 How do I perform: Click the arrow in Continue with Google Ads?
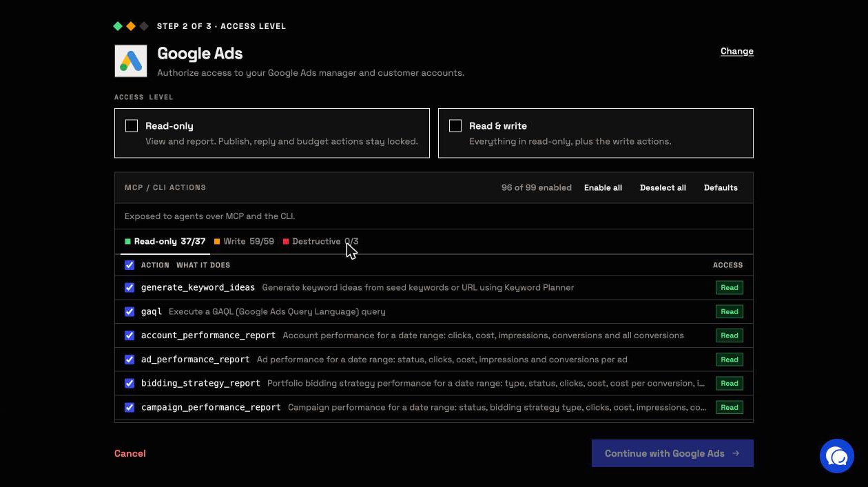pos(736,453)
